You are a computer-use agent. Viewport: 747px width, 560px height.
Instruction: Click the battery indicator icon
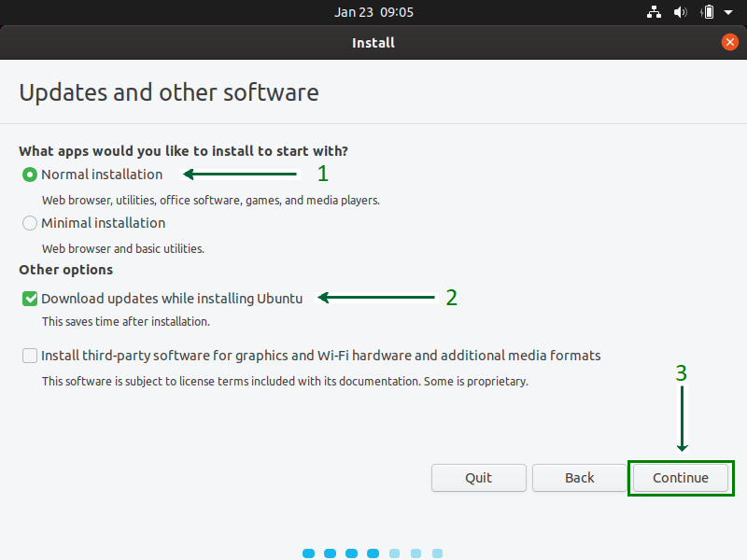[x=708, y=13]
